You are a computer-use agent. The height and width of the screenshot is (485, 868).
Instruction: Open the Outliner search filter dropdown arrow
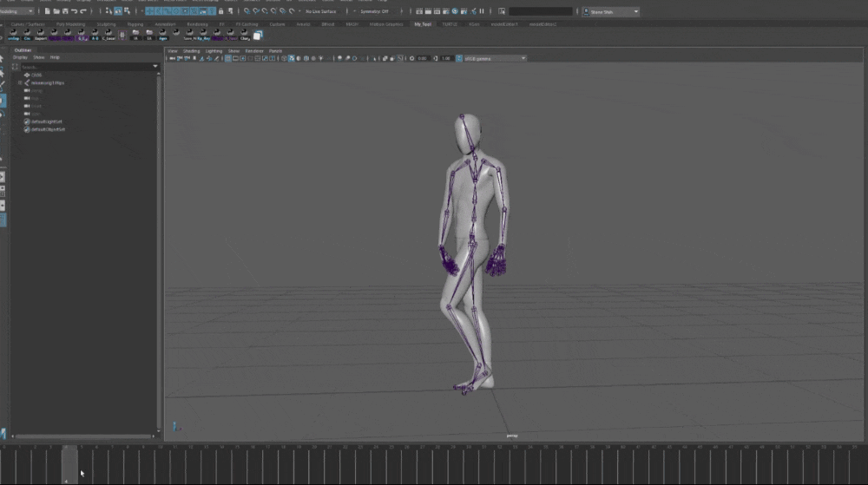[155, 66]
